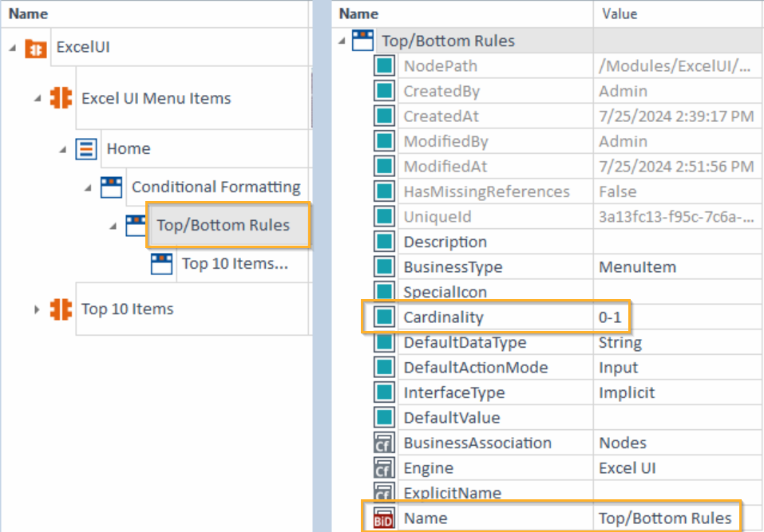Expand the Top 10 Items node

37,309
